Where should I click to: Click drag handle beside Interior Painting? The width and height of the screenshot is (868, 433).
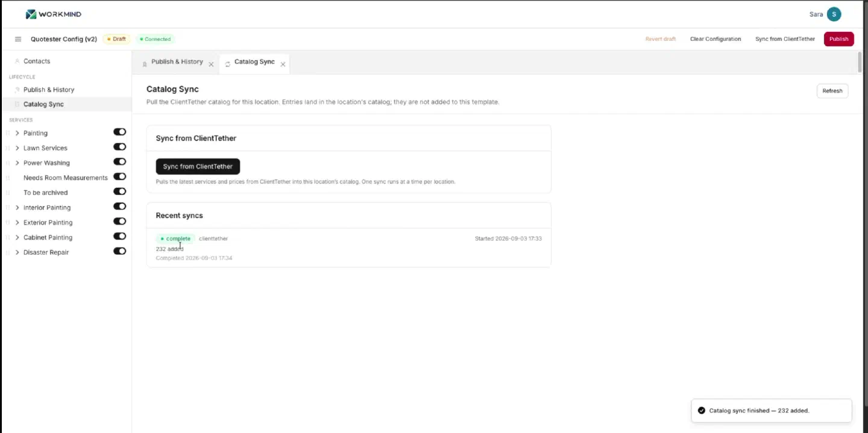coord(8,208)
